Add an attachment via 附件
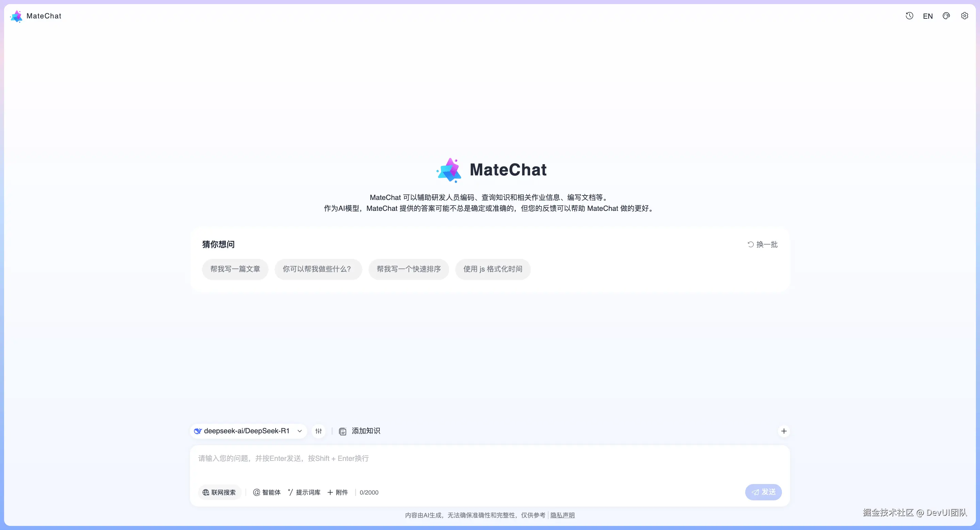Viewport: 980px width, 530px height. [338, 492]
